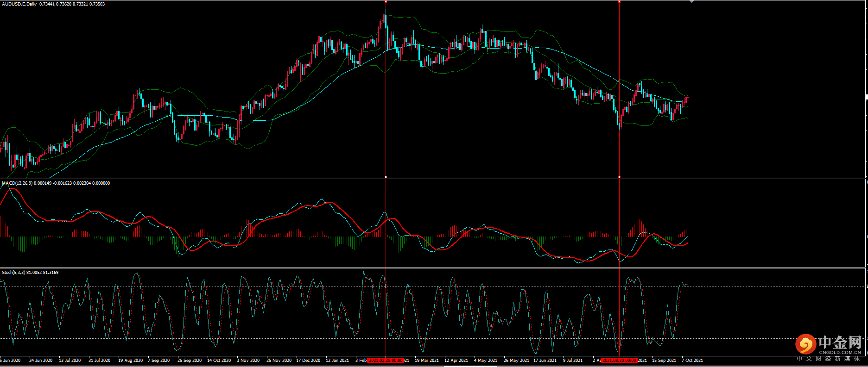Click the 24 Jun 2020 date on time axis

pyautogui.click(x=40, y=361)
